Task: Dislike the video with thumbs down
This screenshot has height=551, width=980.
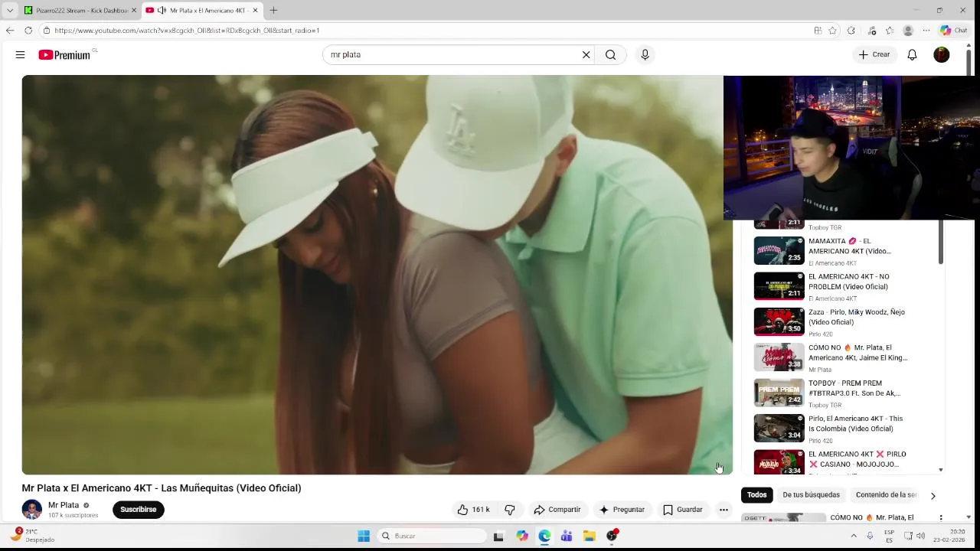Action: pos(509,510)
